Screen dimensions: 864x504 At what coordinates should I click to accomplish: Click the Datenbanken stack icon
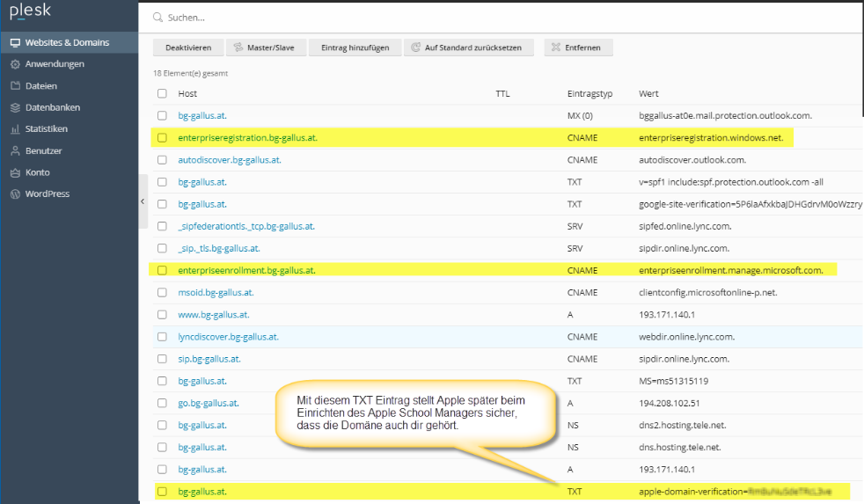click(x=15, y=107)
